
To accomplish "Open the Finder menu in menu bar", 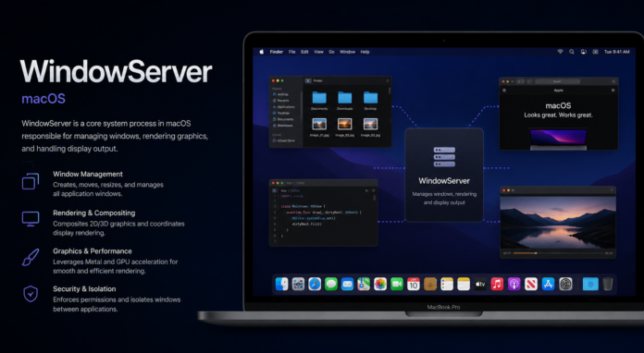I will [277, 52].
